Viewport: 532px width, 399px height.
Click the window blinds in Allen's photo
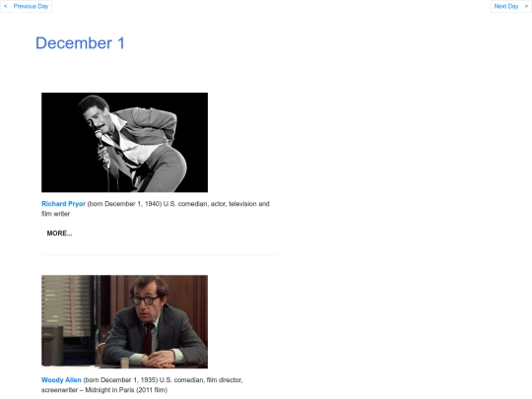[x=66, y=305]
